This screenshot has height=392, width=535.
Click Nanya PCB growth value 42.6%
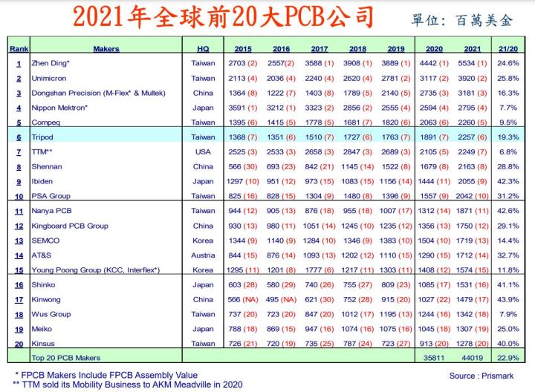pyautogui.click(x=508, y=211)
